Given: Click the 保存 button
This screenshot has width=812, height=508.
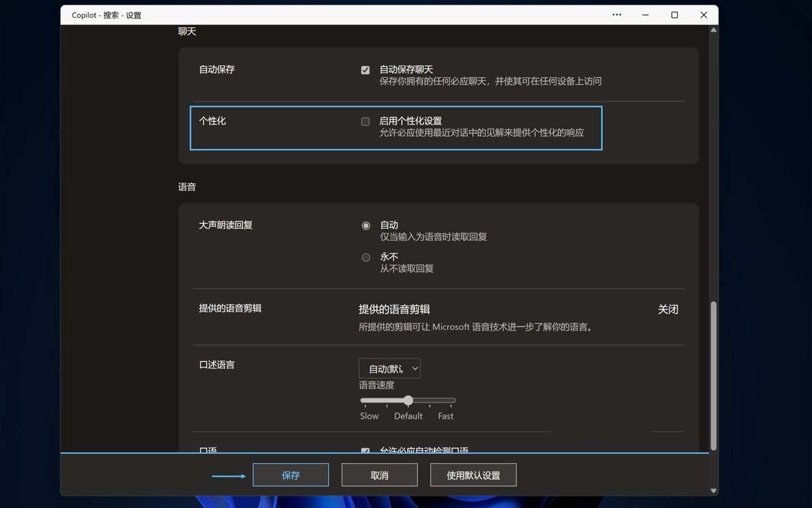Looking at the screenshot, I should (291, 475).
